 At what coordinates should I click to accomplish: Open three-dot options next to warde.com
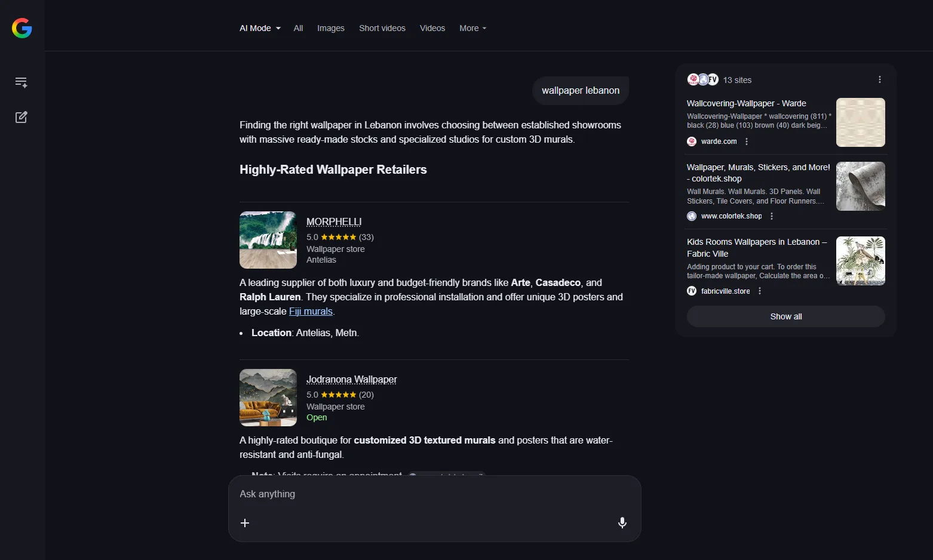click(747, 141)
